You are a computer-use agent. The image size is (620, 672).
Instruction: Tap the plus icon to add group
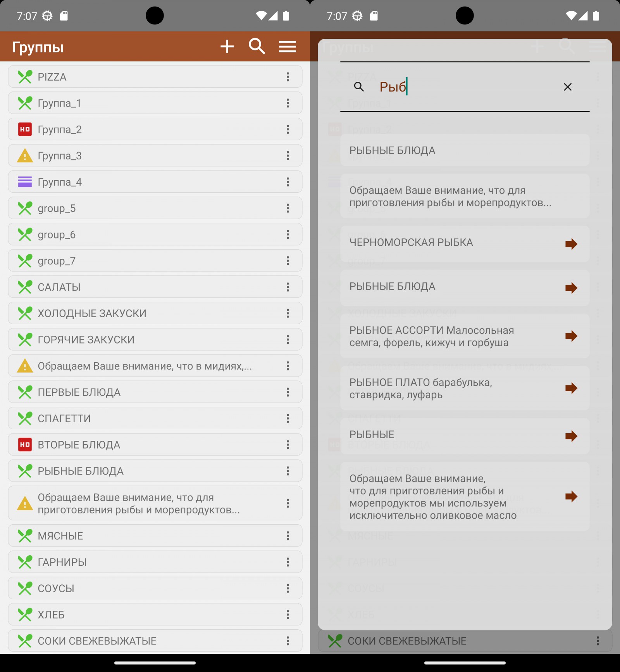tap(227, 47)
